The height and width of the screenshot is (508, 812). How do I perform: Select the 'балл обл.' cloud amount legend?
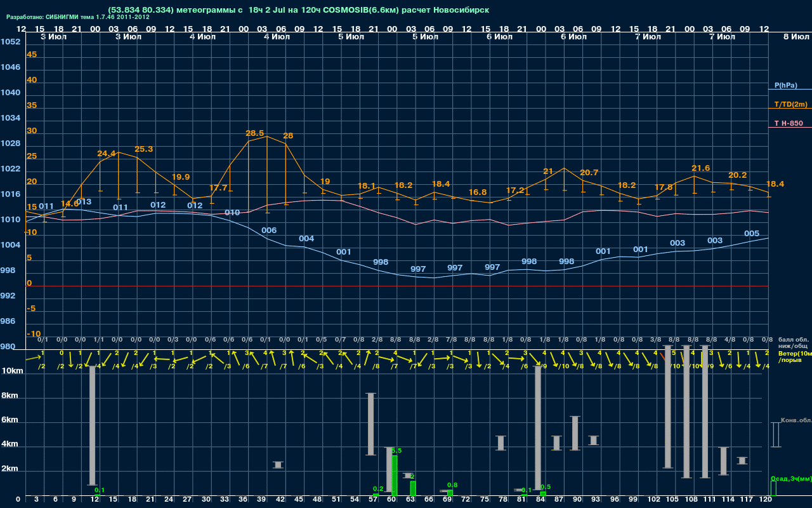pyautogui.click(x=794, y=340)
